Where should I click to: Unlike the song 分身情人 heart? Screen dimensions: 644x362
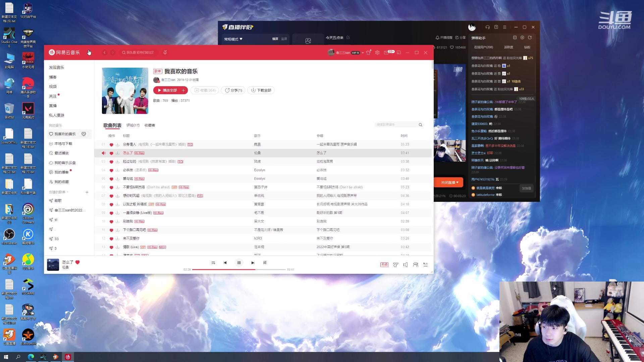pos(111,145)
